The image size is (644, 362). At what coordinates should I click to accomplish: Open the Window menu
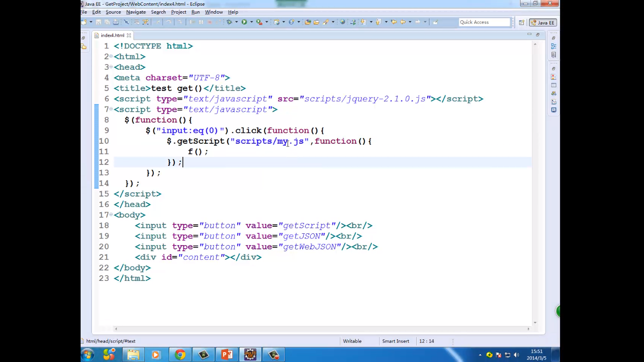[x=214, y=12]
